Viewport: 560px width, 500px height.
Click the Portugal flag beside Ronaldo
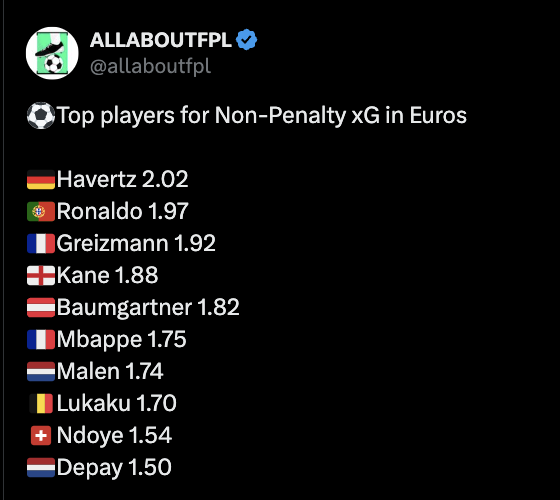point(41,211)
